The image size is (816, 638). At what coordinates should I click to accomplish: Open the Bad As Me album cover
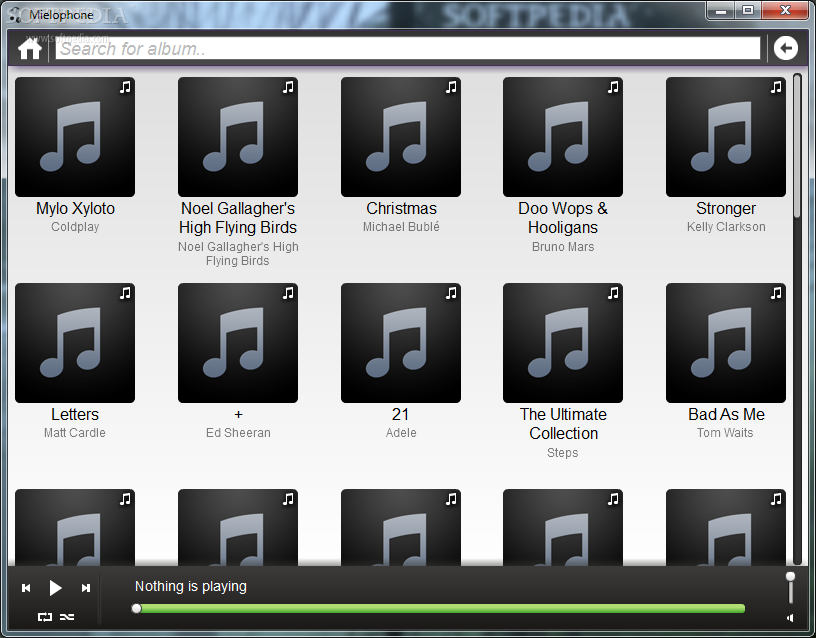pos(726,343)
